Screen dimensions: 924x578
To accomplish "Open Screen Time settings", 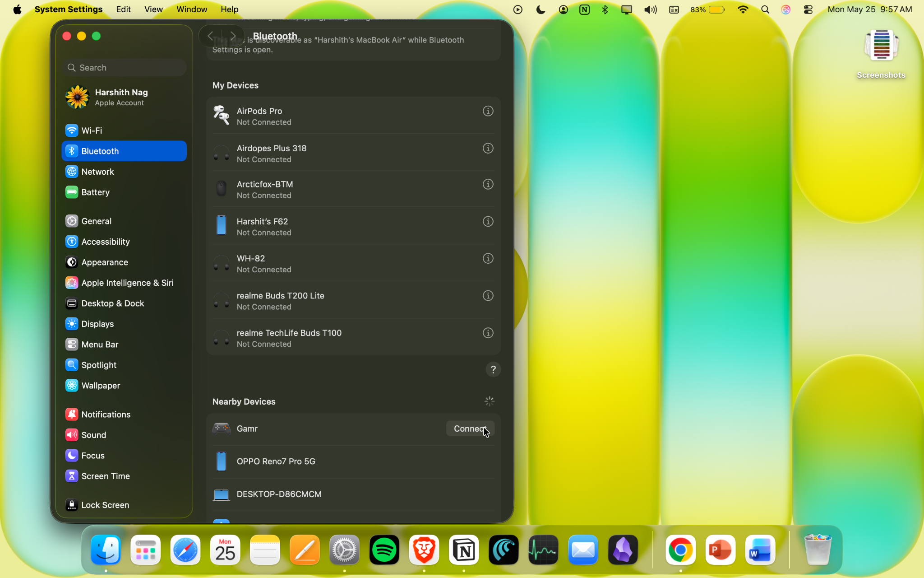I will tap(124, 476).
